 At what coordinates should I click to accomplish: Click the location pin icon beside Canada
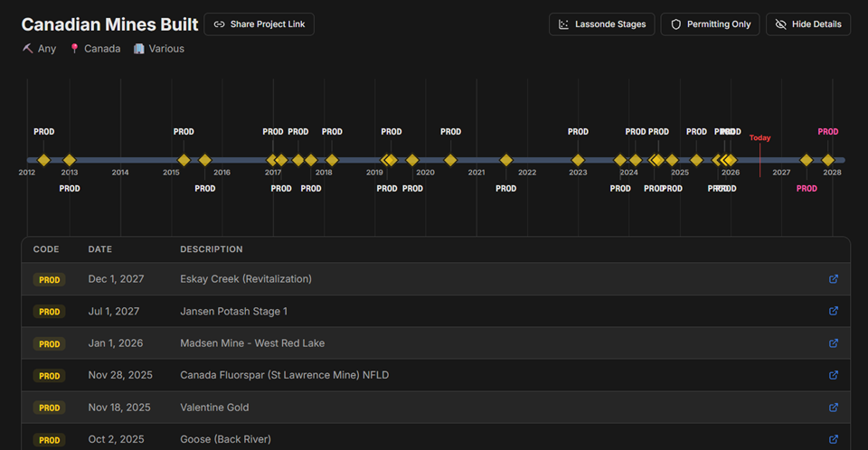(x=74, y=49)
